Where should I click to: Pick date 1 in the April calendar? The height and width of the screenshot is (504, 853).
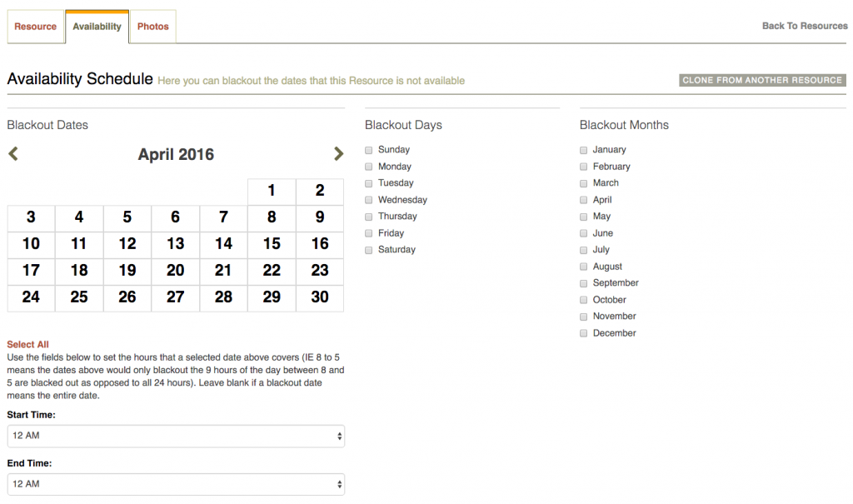(x=272, y=191)
